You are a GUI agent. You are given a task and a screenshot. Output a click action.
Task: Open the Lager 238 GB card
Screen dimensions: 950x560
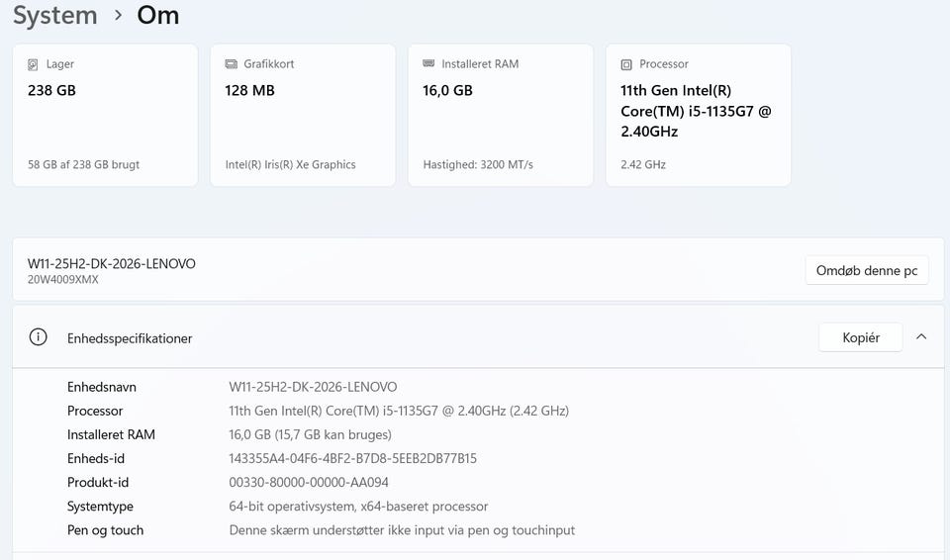(105, 115)
